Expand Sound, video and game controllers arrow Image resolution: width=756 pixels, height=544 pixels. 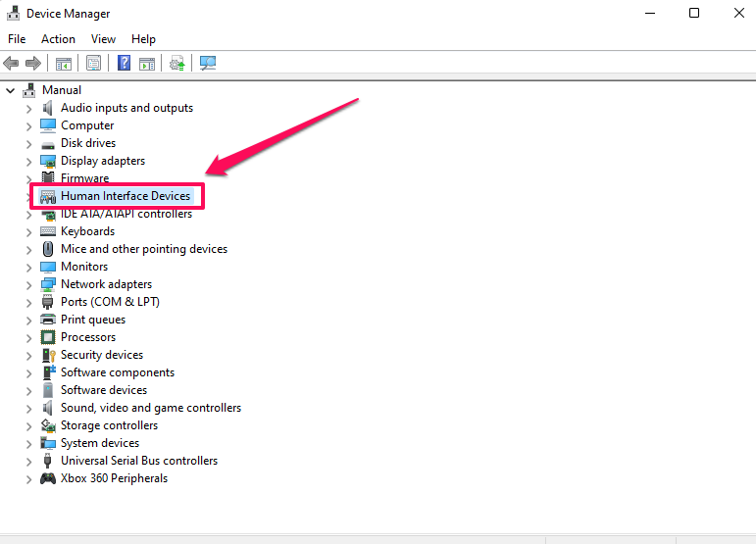[x=29, y=409]
